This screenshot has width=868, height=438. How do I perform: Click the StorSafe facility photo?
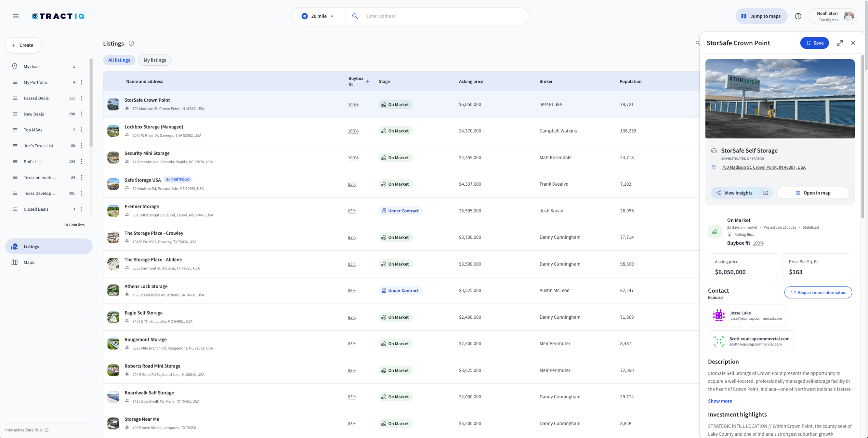[x=780, y=99]
